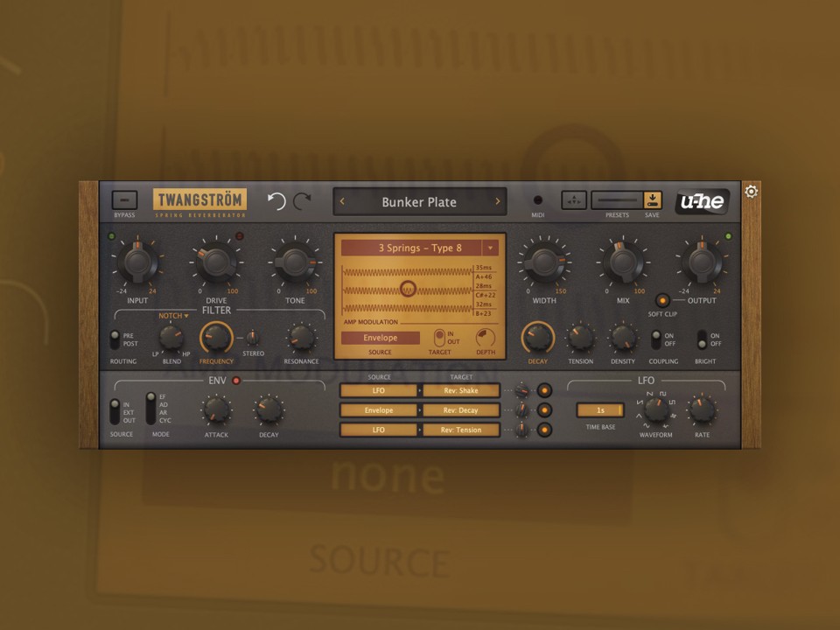Click the dropdown arrow beside spring type

[x=490, y=248]
